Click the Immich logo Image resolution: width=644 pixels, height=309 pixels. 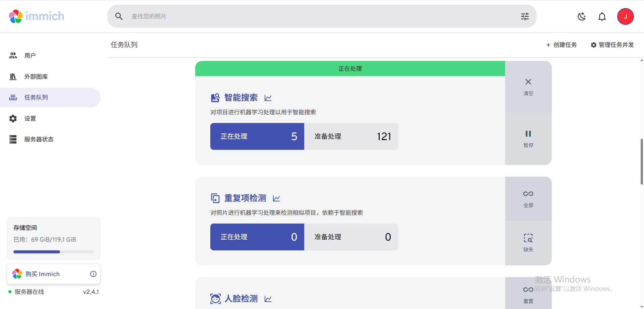(36, 16)
